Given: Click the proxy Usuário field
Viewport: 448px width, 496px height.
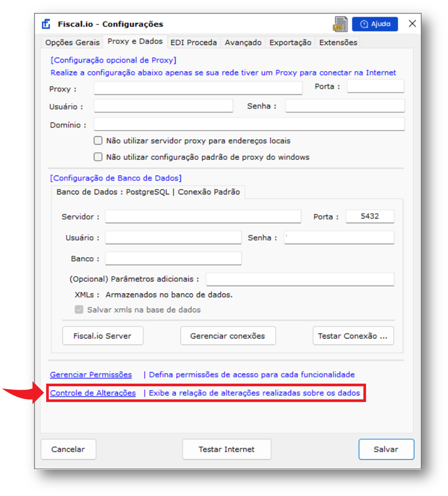Looking at the screenshot, I should 163,106.
